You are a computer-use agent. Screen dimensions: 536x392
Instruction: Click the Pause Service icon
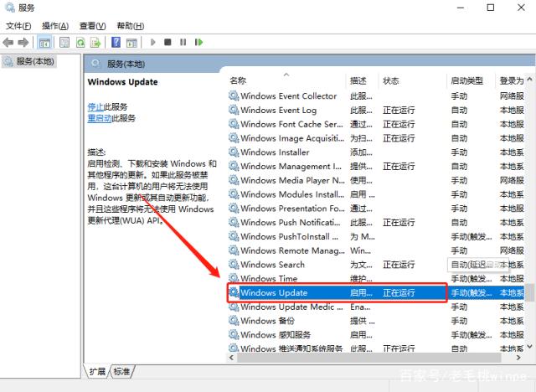[x=183, y=42]
